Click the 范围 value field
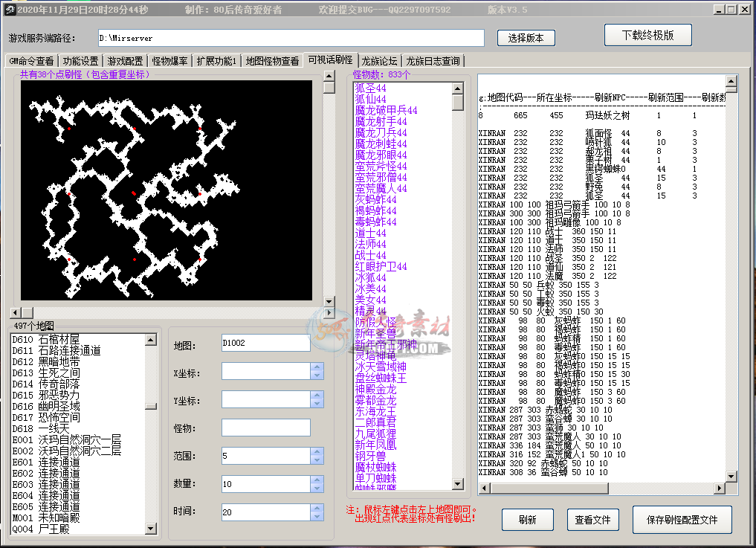The height and width of the screenshot is (548, 756). (265, 456)
